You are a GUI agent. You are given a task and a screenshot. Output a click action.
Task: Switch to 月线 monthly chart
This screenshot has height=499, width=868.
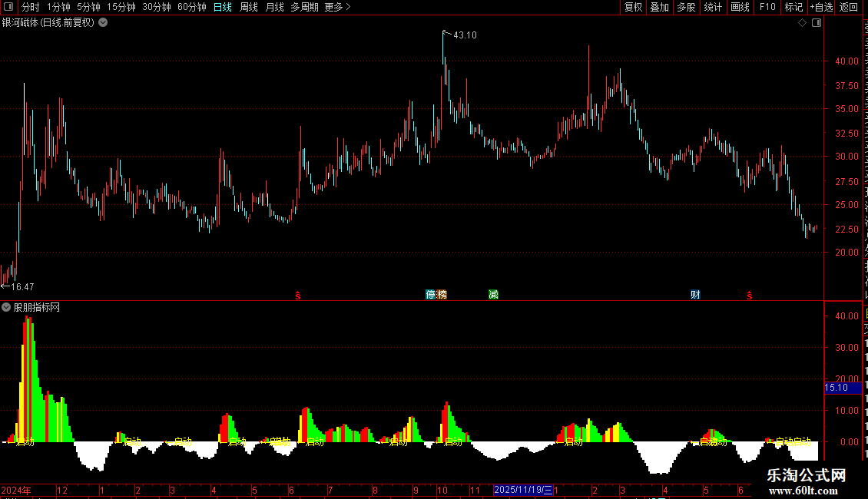click(x=274, y=7)
